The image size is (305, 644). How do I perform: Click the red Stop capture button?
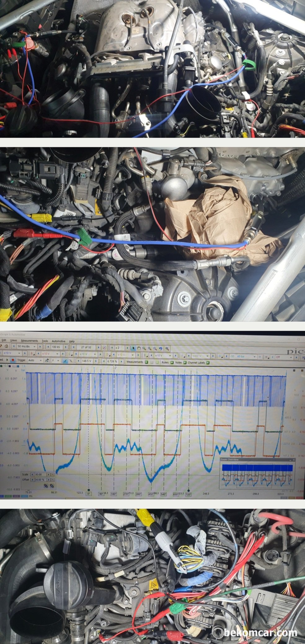(13, 360)
